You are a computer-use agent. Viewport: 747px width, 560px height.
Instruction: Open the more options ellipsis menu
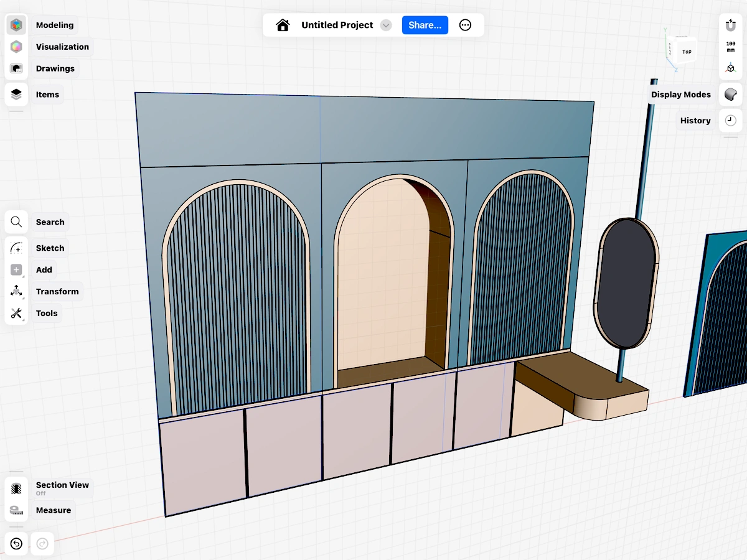pos(465,25)
